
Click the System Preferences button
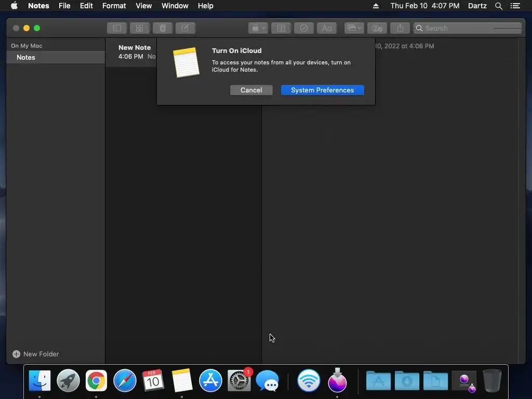(x=322, y=90)
